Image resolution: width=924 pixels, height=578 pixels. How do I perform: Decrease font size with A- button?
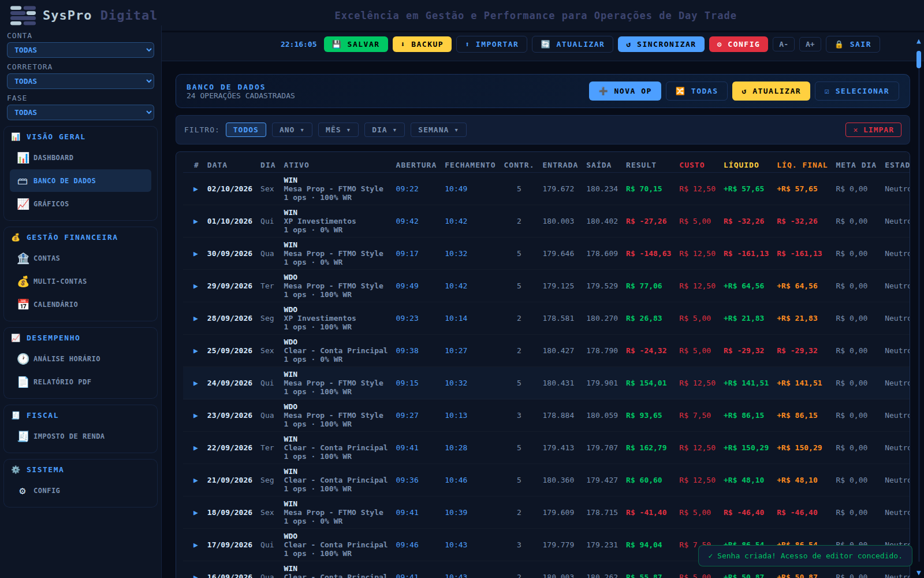pyautogui.click(x=784, y=45)
